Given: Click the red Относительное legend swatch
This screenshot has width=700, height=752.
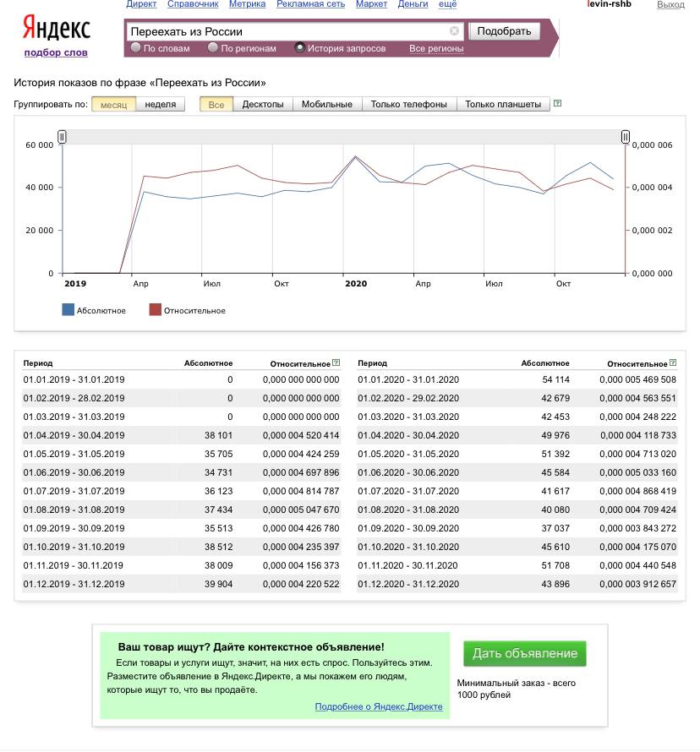Looking at the screenshot, I should [155, 309].
